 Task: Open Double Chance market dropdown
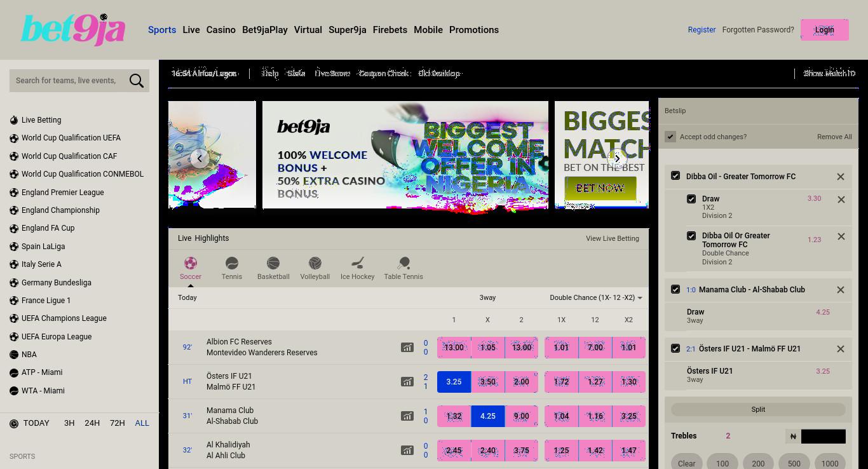(596, 297)
